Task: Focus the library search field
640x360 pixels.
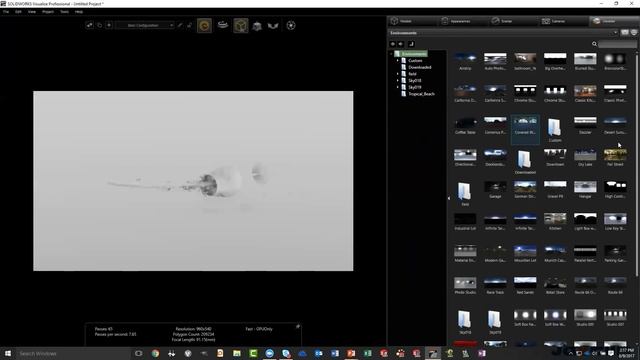Action: pyautogui.click(x=618, y=44)
